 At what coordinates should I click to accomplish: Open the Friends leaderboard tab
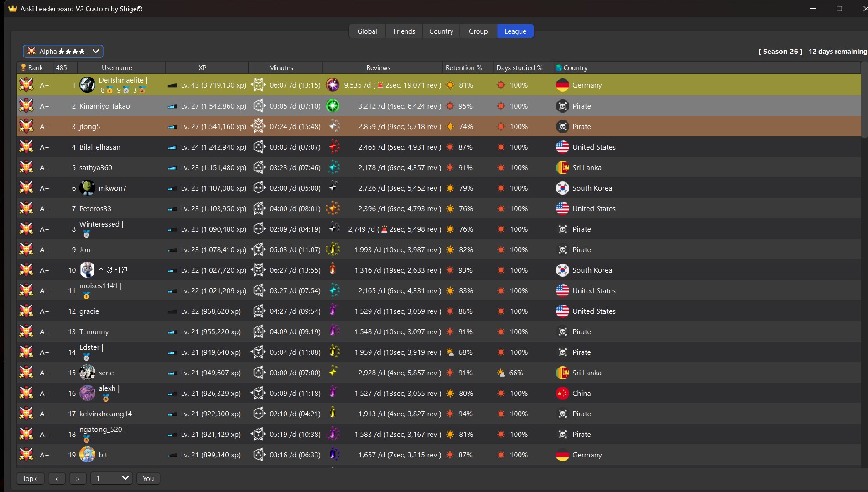point(404,31)
